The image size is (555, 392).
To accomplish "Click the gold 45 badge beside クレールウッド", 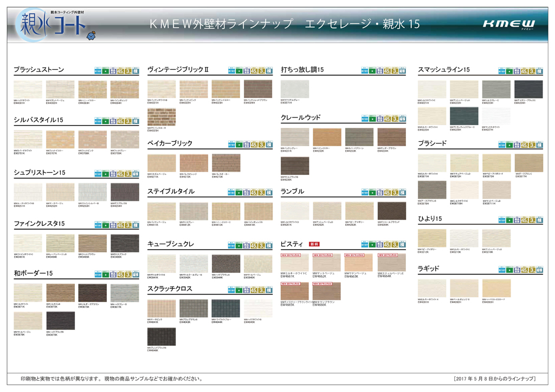I will point(387,119).
